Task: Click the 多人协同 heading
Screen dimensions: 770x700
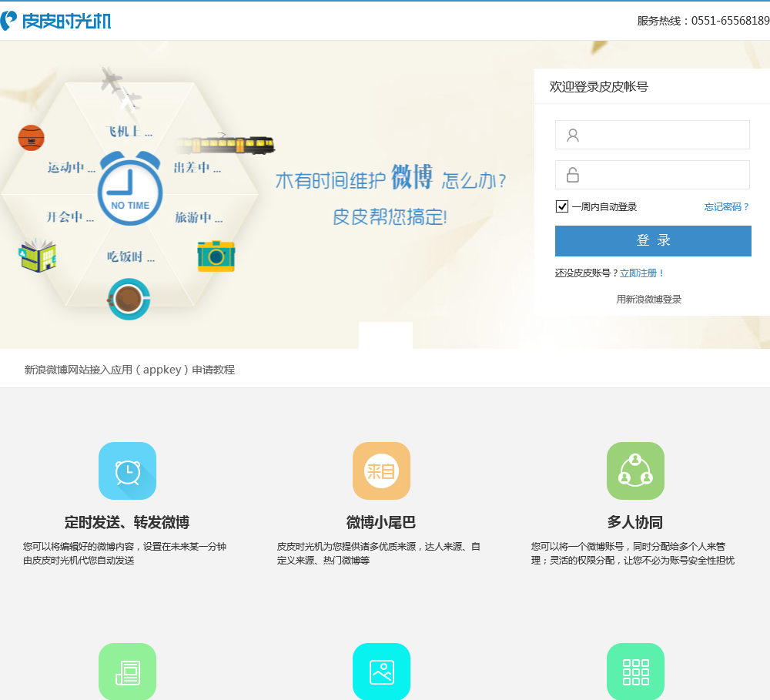Action: coord(635,522)
